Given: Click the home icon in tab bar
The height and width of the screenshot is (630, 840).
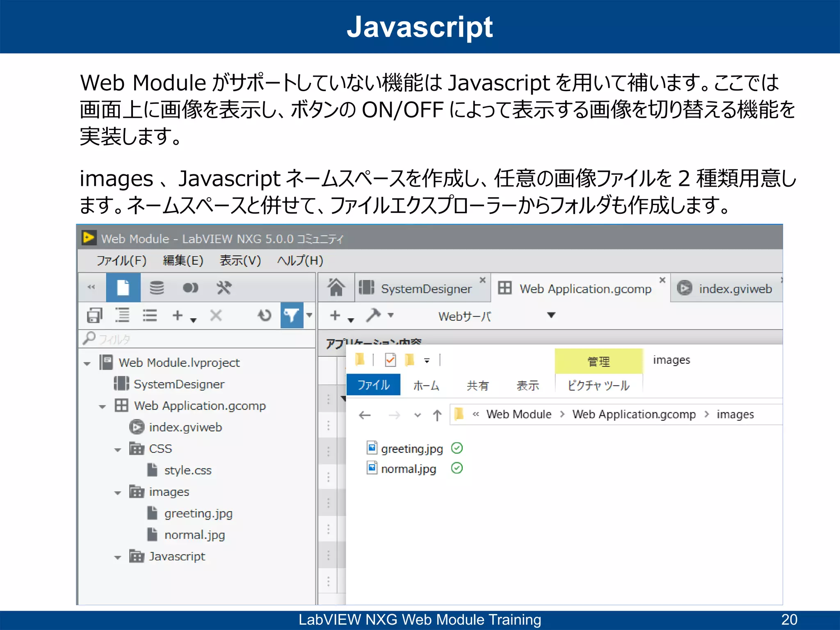Looking at the screenshot, I should (x=336, y=288).
